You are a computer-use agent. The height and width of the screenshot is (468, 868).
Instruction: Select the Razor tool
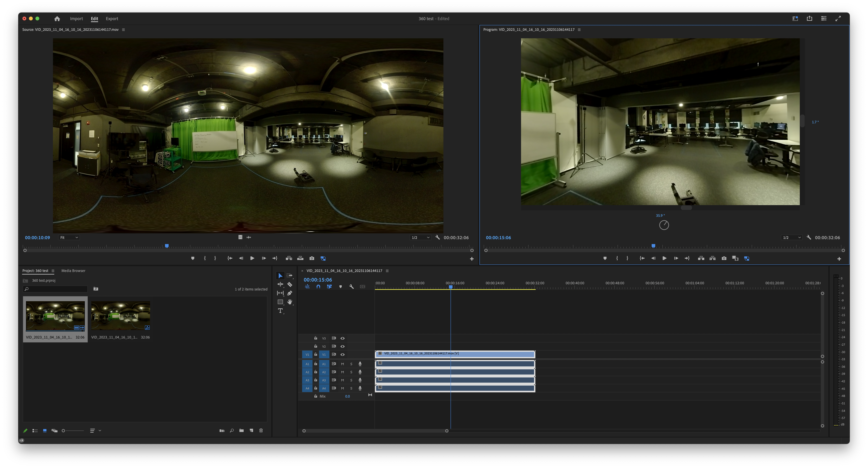(x=289, y=284)
